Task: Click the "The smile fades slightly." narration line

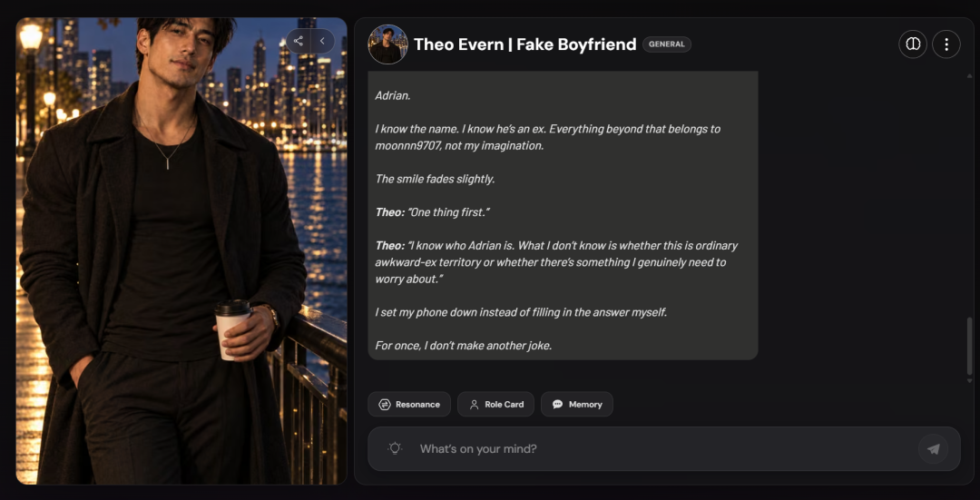Action: pyautogui.click(x=435, y=179)
